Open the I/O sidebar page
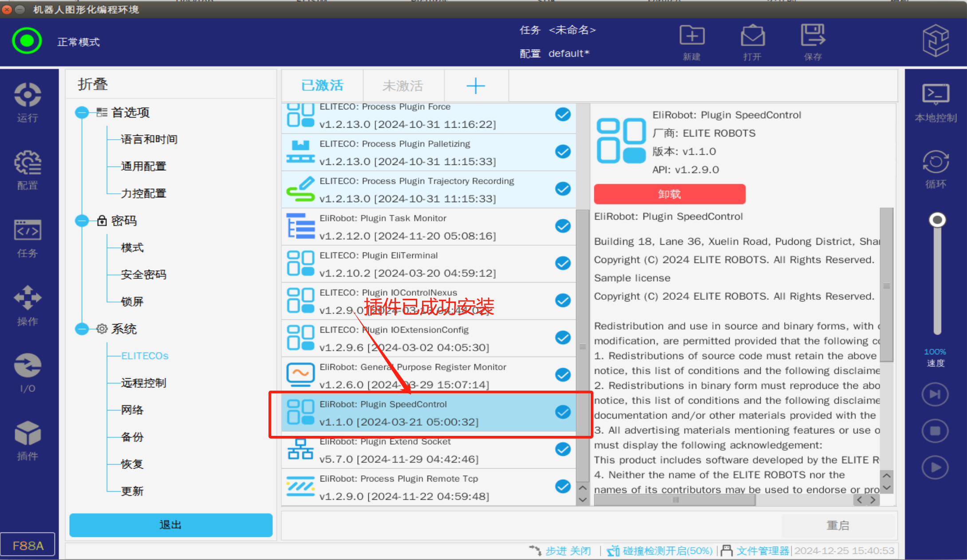Screen dimensions: 967x560 (28, 373)
